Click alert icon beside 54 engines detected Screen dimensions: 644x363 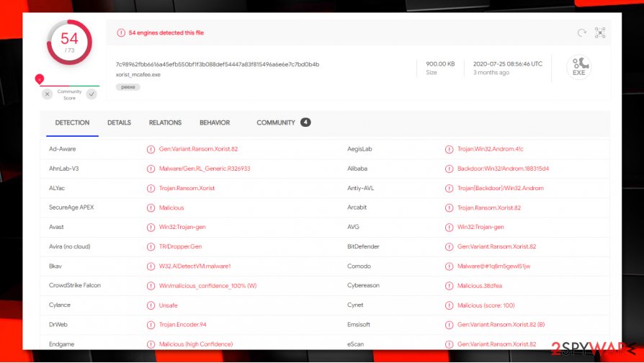click(x=121, y=33)
